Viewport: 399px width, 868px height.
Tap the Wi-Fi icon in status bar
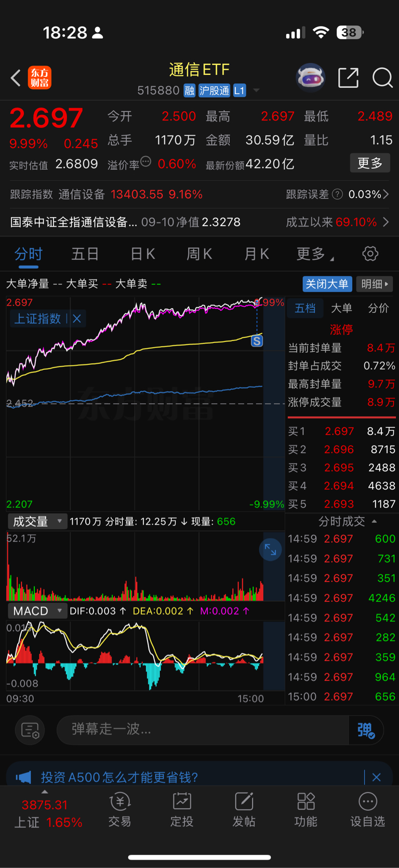click(321, 33)
